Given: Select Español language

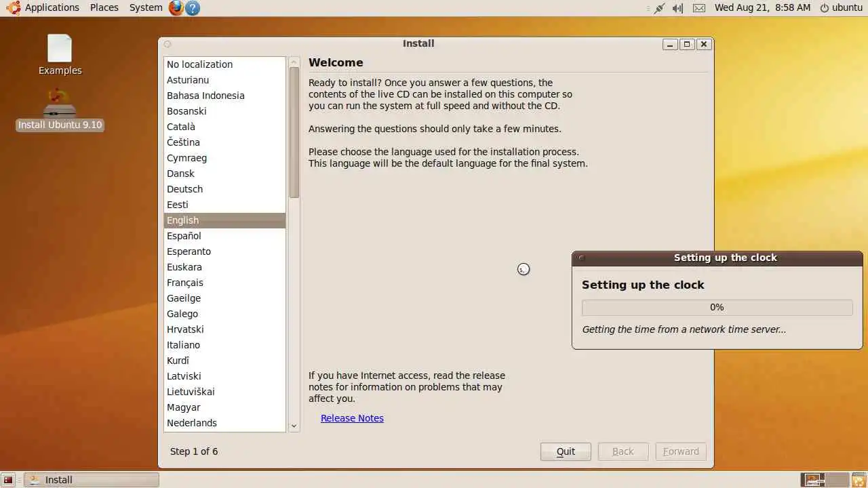Looking at the screenshot, I should coord(224,236).
